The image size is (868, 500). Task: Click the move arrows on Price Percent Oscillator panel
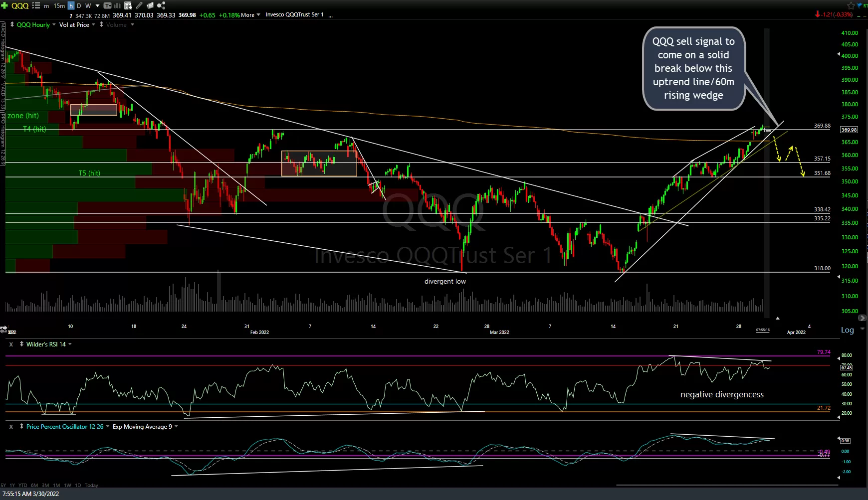coord(21,426)
